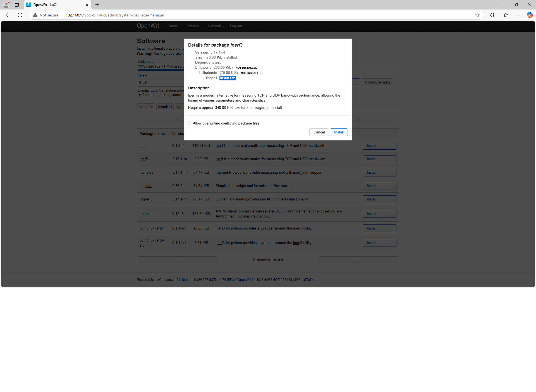Go to next page at list bottom
The height and width of the screenshot is (392, 536).
point(358,260)
